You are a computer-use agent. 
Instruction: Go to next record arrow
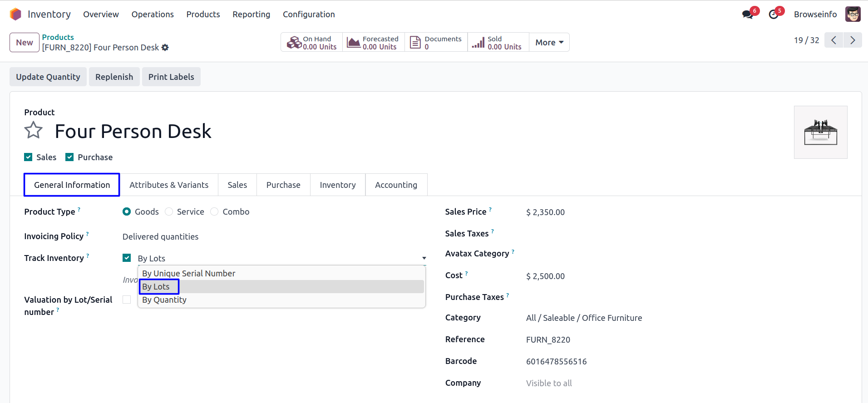pyautogui.click(x=853, y=40)
